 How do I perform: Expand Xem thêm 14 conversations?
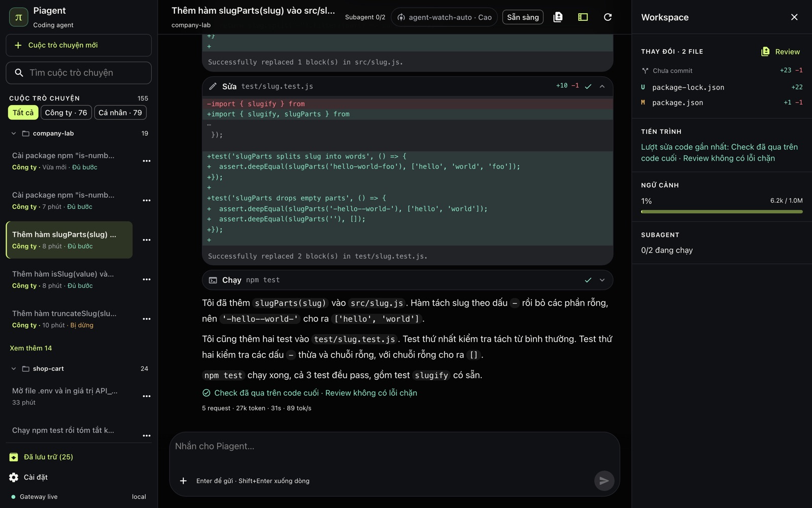pyautogui.click(x=31, y=348)
